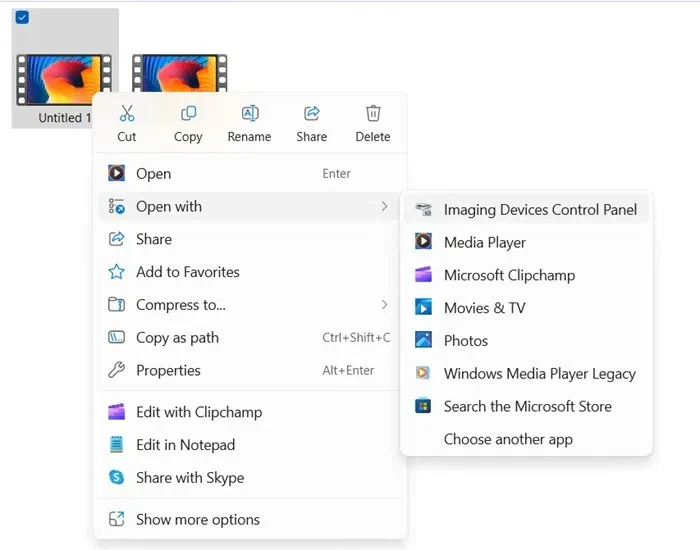Click the Copy icon in context menu

tap(188, 113)
